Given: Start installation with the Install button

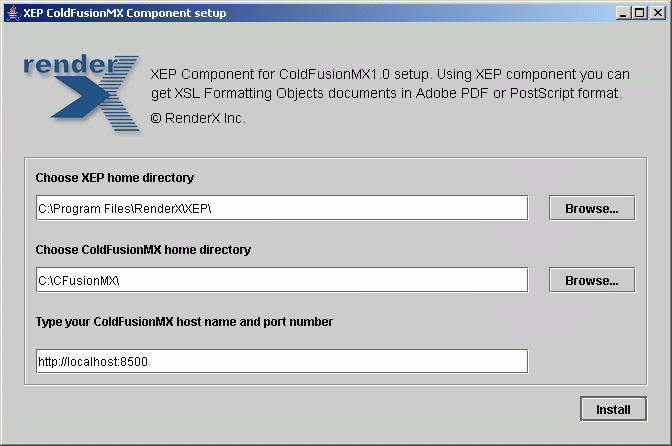Looking at the screenshot, I should 613,409.
